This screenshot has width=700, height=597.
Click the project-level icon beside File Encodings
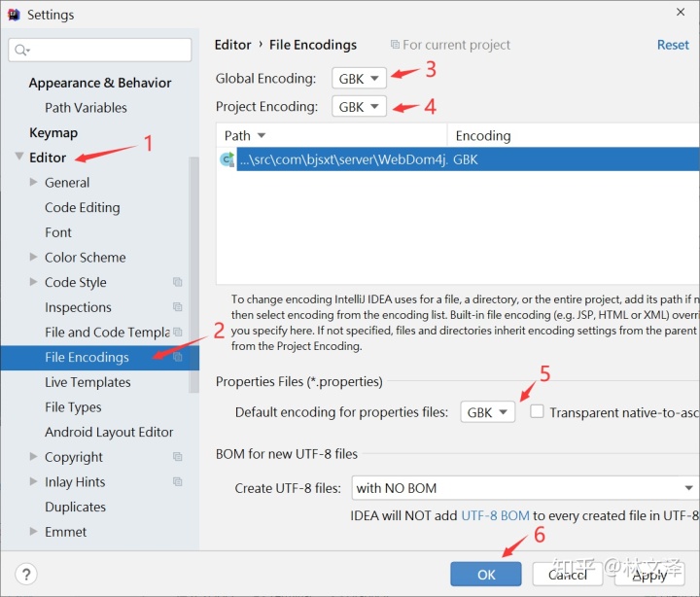[178, 357]
